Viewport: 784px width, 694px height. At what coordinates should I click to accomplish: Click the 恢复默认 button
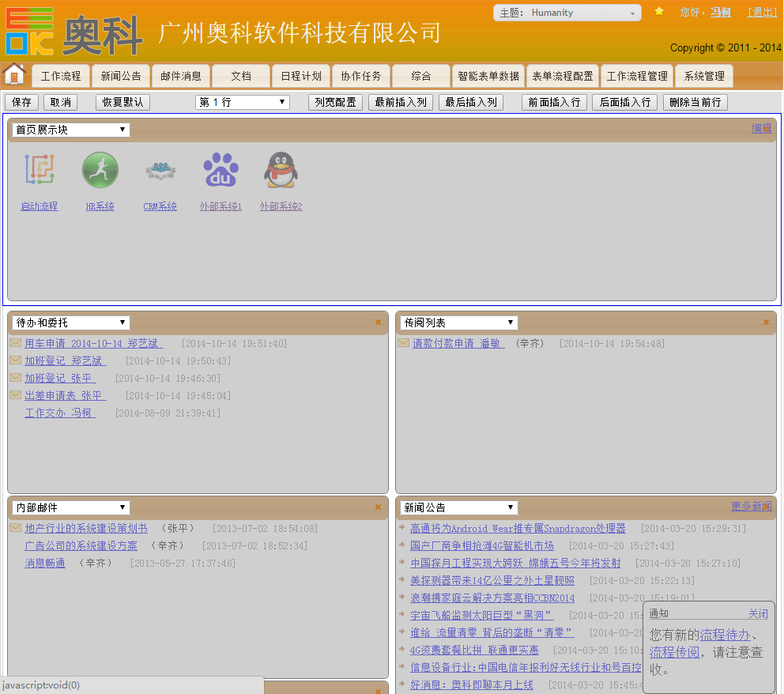122,103
